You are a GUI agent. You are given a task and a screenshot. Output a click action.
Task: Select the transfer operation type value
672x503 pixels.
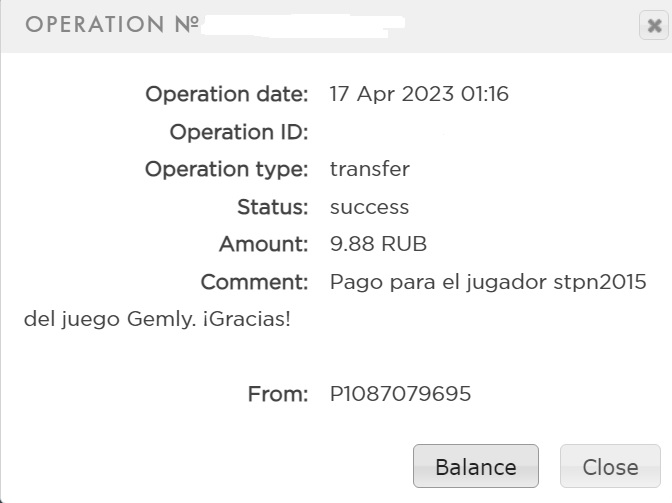(369, 169)
